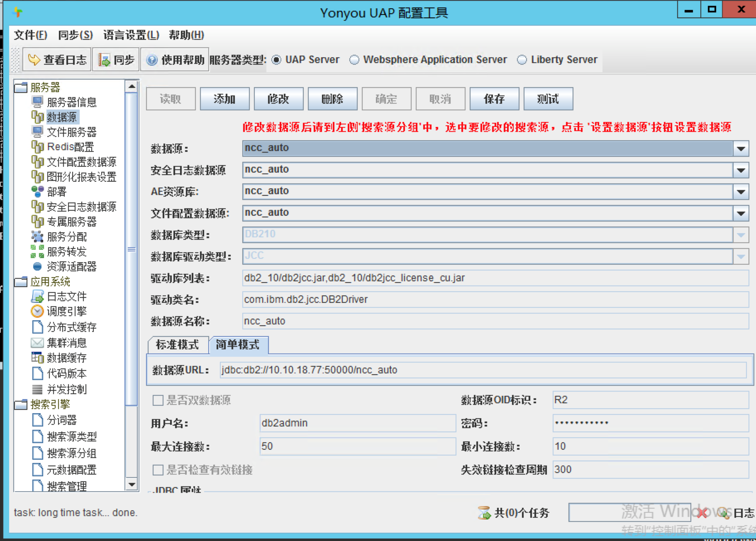Collapse the 应用系统 tree folder
756x541 pixels.
tap(21, 282)
